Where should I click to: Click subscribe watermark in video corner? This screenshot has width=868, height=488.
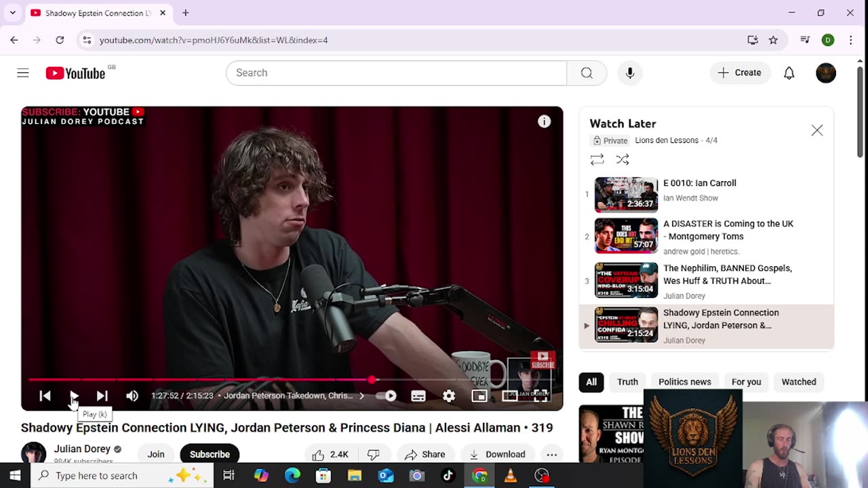tap(530, 380)
